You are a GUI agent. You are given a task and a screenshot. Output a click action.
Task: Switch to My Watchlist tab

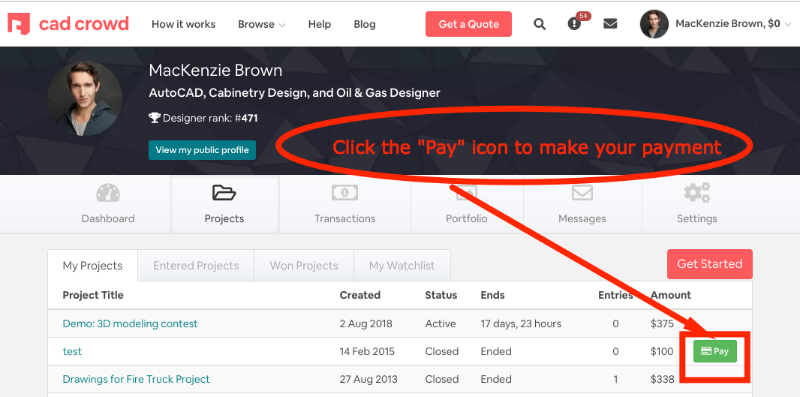coord(402,265)
